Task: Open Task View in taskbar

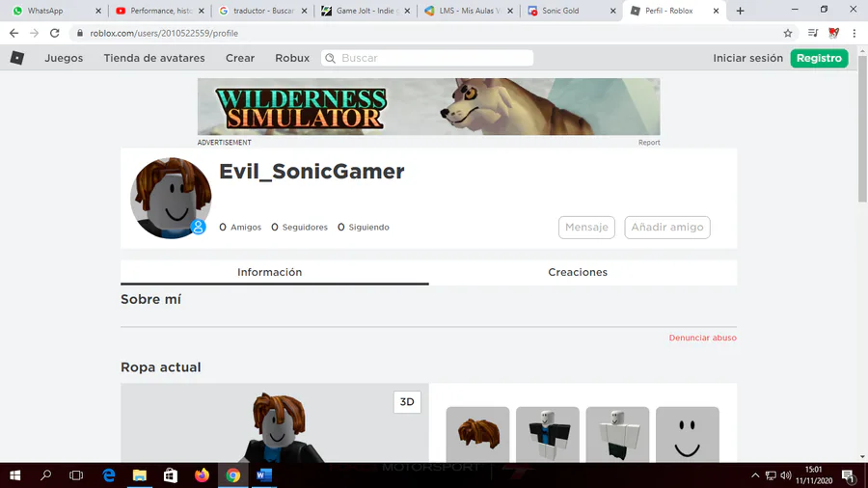Action: tap(76, 475)
